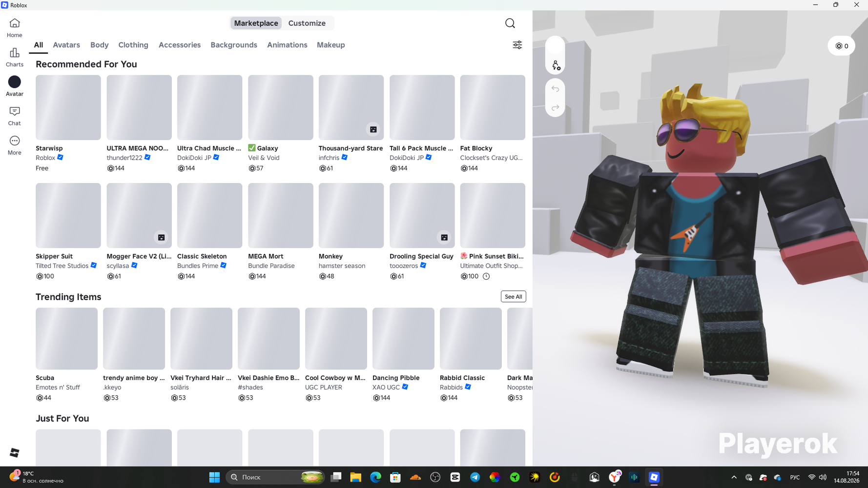Click bundle icon on Mogger Face V2
Screen dimensions: 868x488
161,237
